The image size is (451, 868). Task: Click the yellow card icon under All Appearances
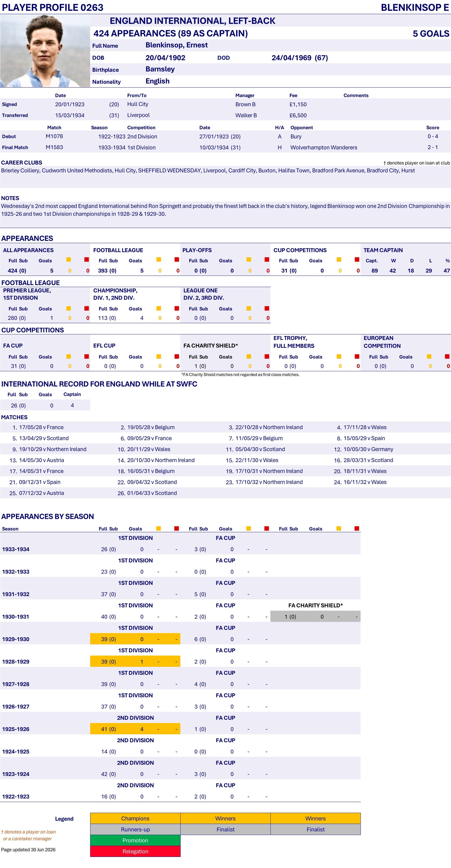tap(69, 259)
